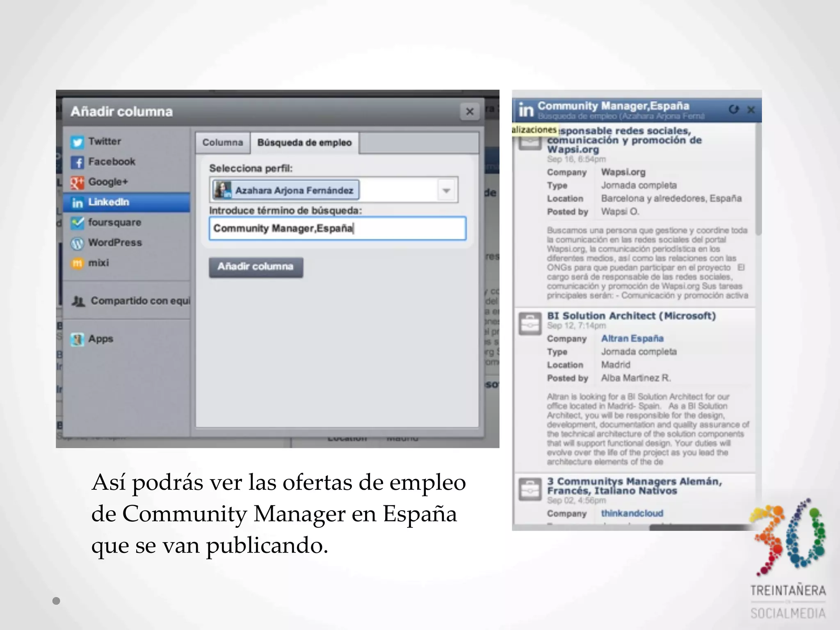840x630 pixels.
Task: Switch to the Búsqueda de empleo tab
Action: tap(304, 143)
